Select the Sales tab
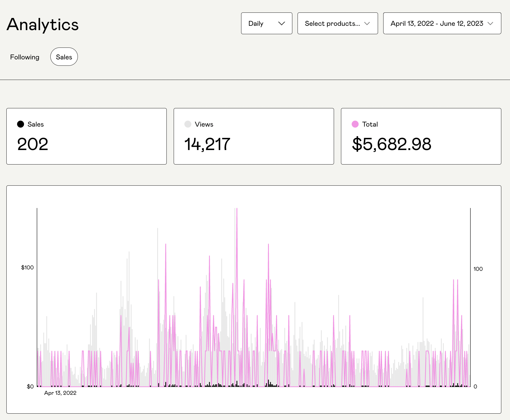The image size is (510, 420). (x=64, y=57)
